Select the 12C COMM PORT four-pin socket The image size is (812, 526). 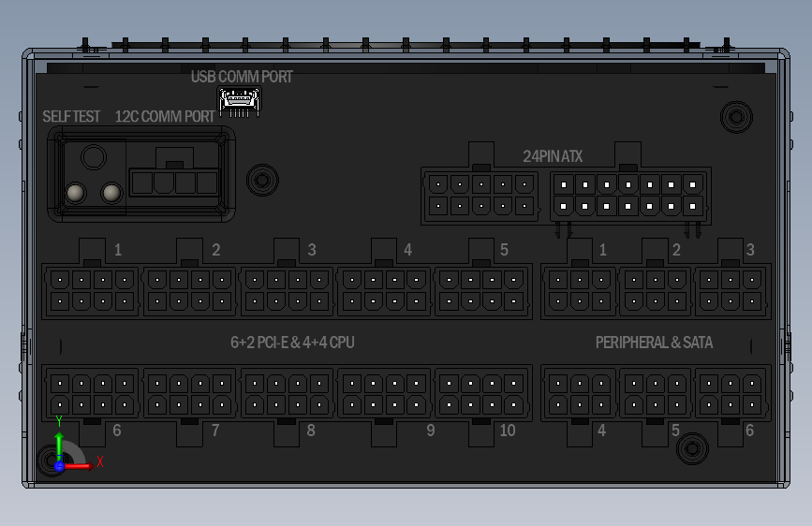click(x=174, y=182)
